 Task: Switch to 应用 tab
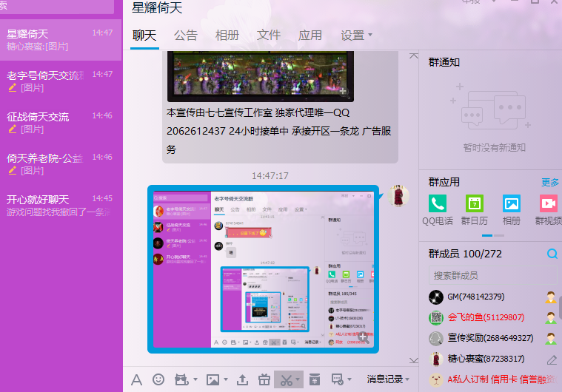(310, 36)
